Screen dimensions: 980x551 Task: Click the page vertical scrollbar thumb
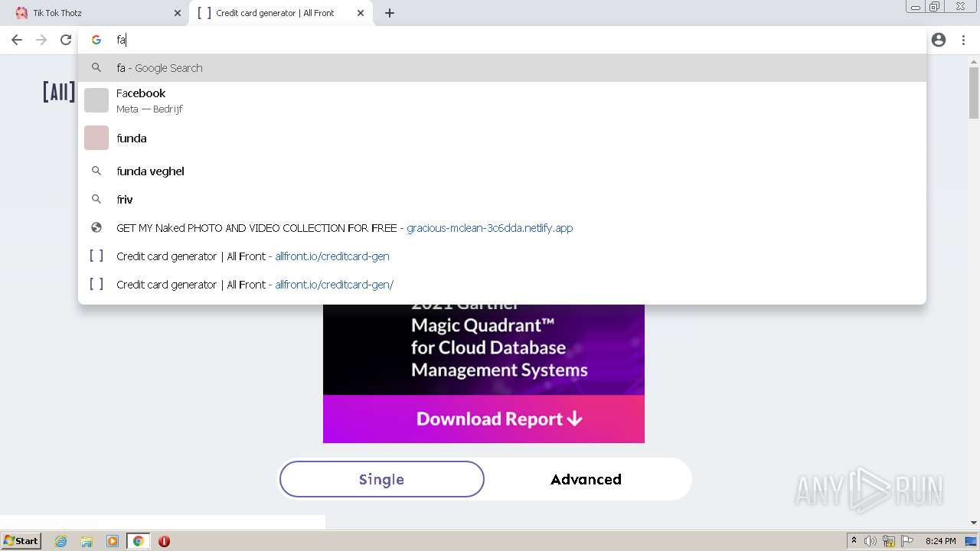point(974,92)
